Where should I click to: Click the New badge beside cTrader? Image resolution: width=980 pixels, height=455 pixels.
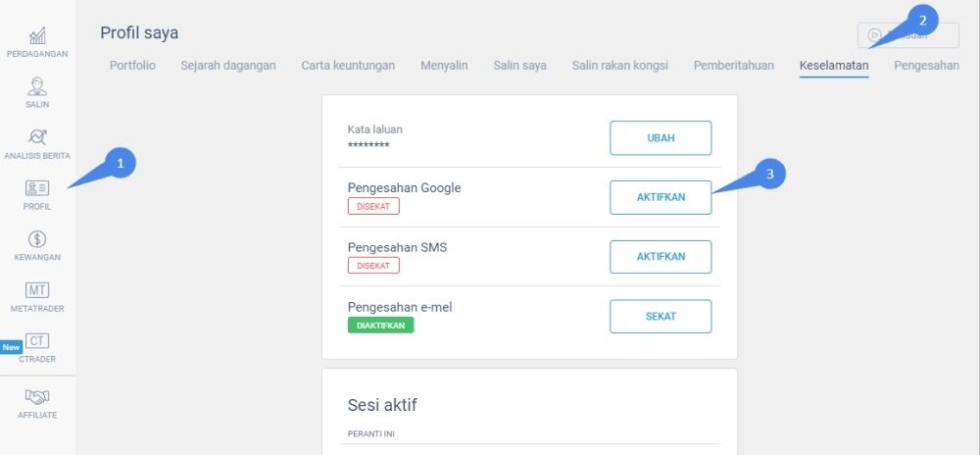pyautogui.click(x=11, y=347)
